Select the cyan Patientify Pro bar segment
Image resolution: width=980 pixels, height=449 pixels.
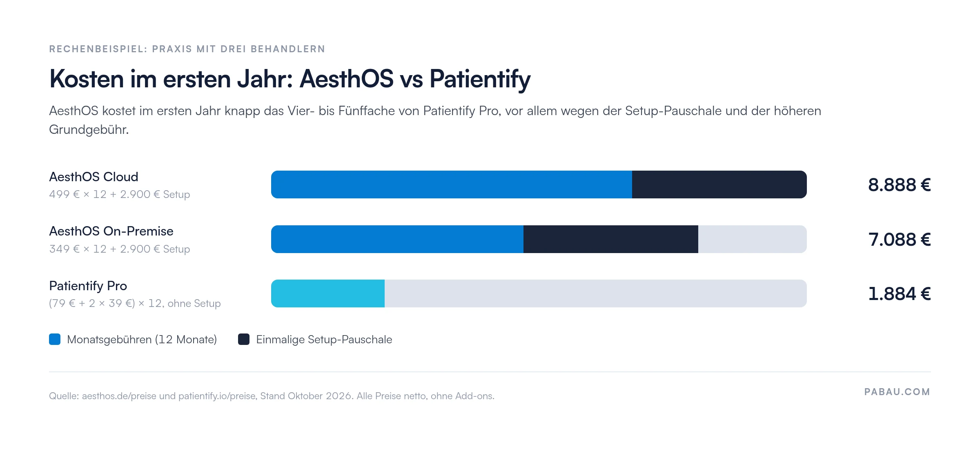(328, 293)
